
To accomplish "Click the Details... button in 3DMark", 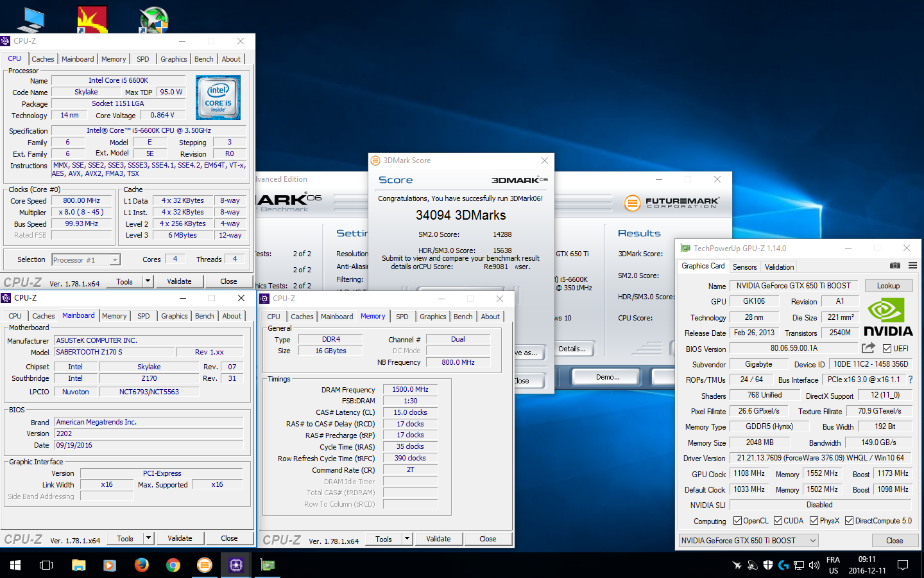I will 572,349.
